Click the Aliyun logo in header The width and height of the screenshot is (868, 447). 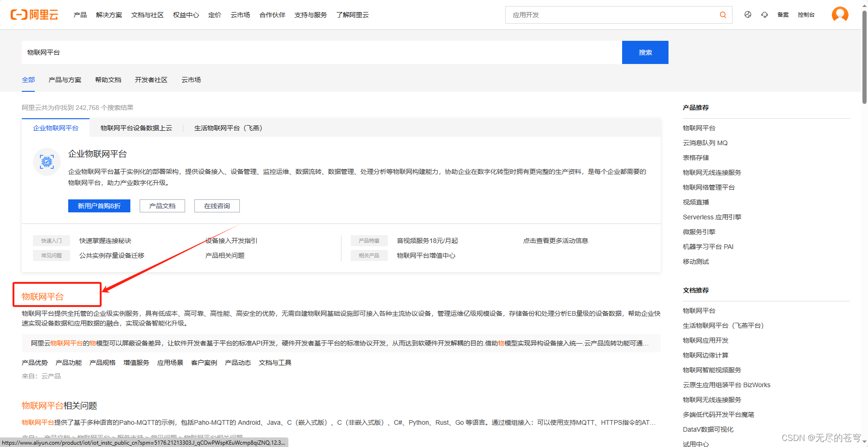click(x=34, y=15)
